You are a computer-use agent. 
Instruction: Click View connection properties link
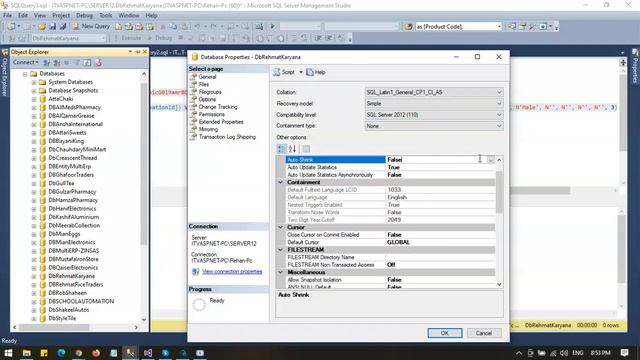pos(232,271)
